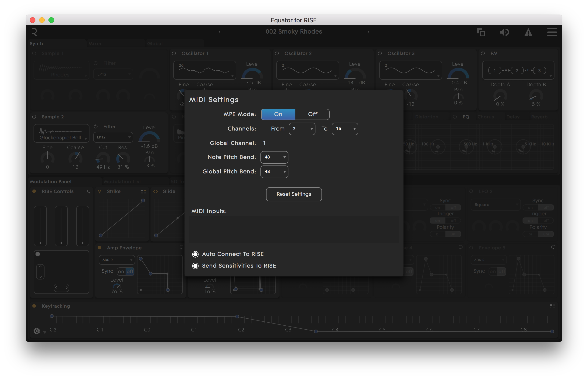Click the Strike panel grid icon
The width and height of the screenshot is (588, 379).
[144, 191]
